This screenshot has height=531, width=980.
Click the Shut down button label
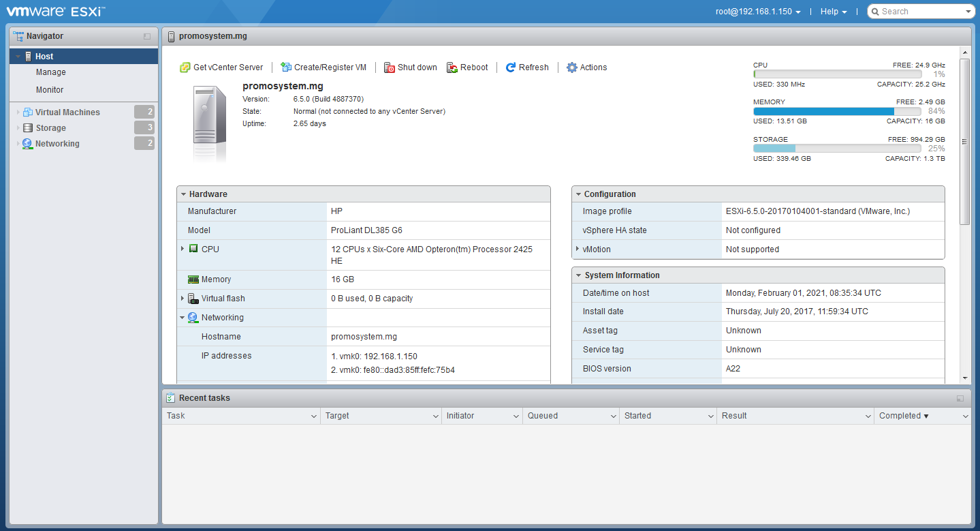pos(417,67)
